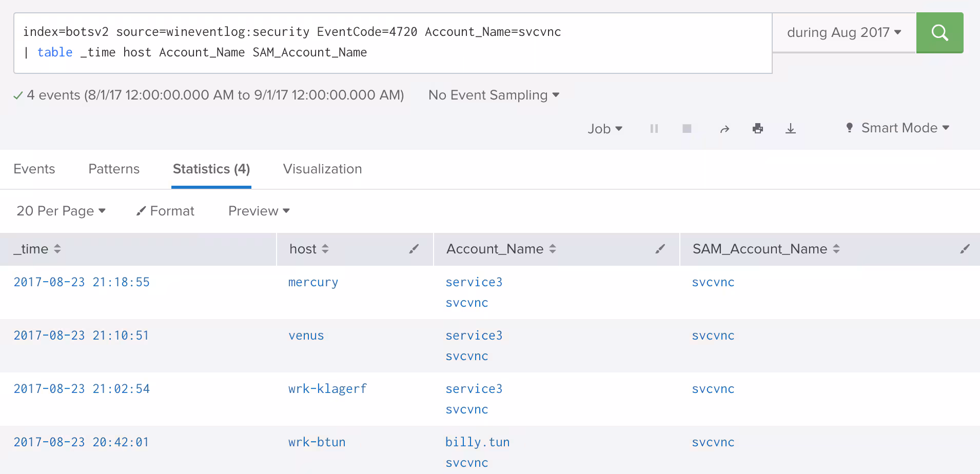Switch to the Events tab

click(x=34, y=169)
